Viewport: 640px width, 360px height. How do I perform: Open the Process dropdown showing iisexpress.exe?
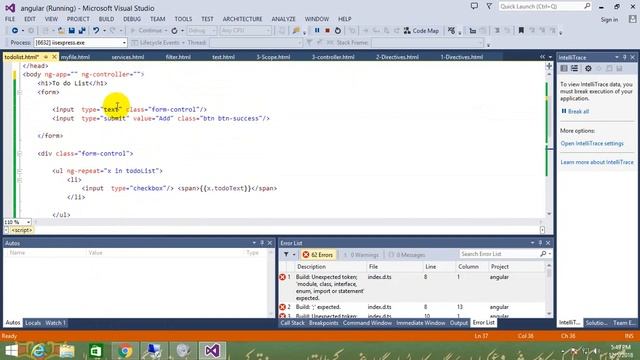pos(80,42)
